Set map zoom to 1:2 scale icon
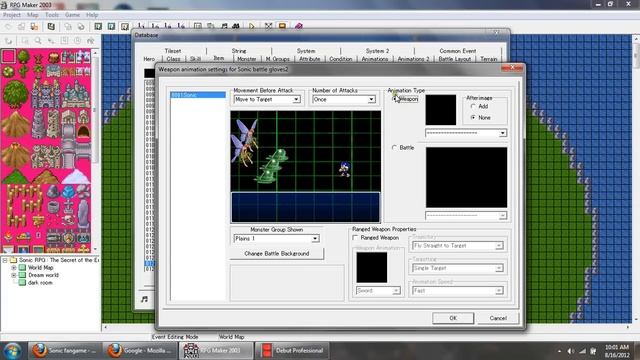The height and width of the screenshot is (360, 640). (x=155, y=27)
